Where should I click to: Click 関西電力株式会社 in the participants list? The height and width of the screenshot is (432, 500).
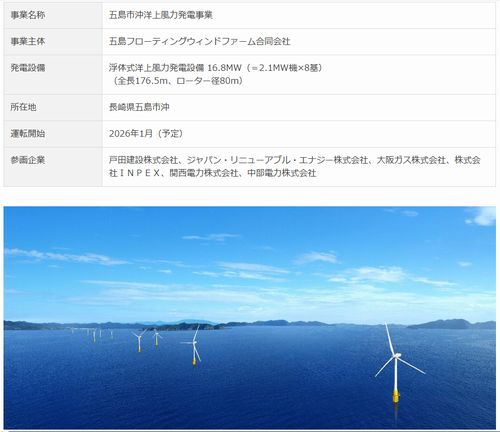(x=204, y=173)
